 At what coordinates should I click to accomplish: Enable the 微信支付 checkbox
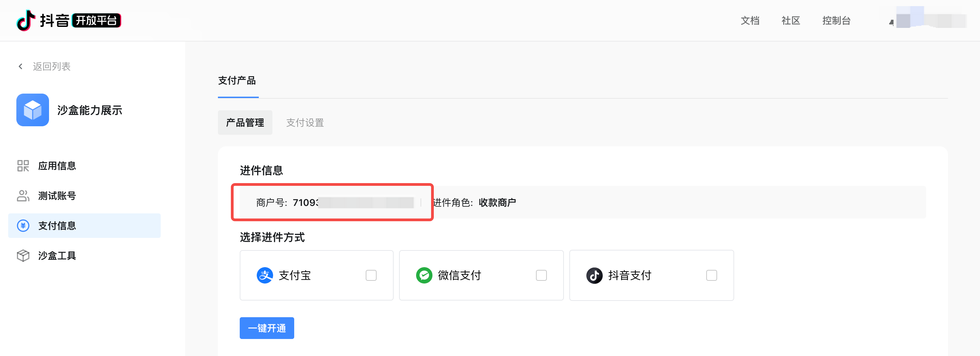click(x=541, y=275)
